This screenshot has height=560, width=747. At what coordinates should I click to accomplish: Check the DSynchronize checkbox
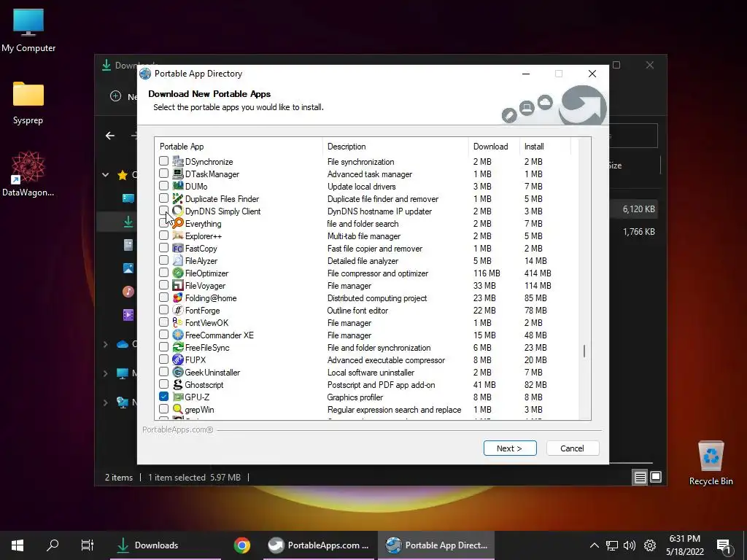pyautogui.click(x=164, y=161)
